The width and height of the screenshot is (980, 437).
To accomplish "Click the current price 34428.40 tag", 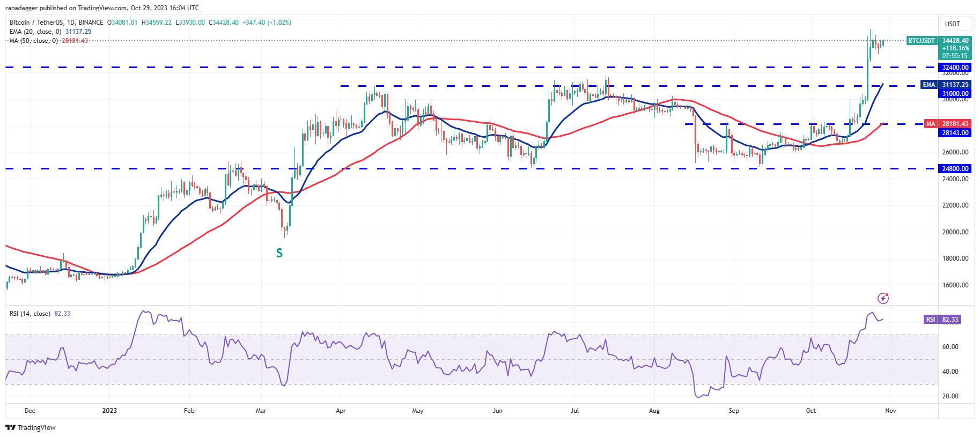I will point(955,41).
